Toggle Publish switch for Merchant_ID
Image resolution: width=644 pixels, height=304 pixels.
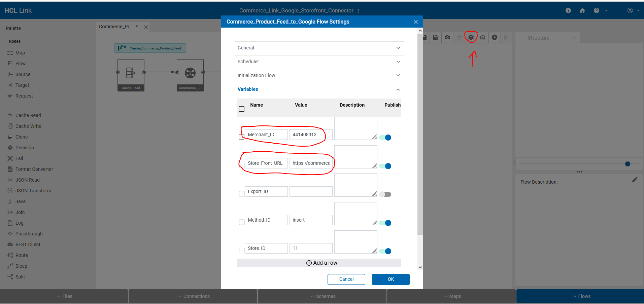point(385,138)
